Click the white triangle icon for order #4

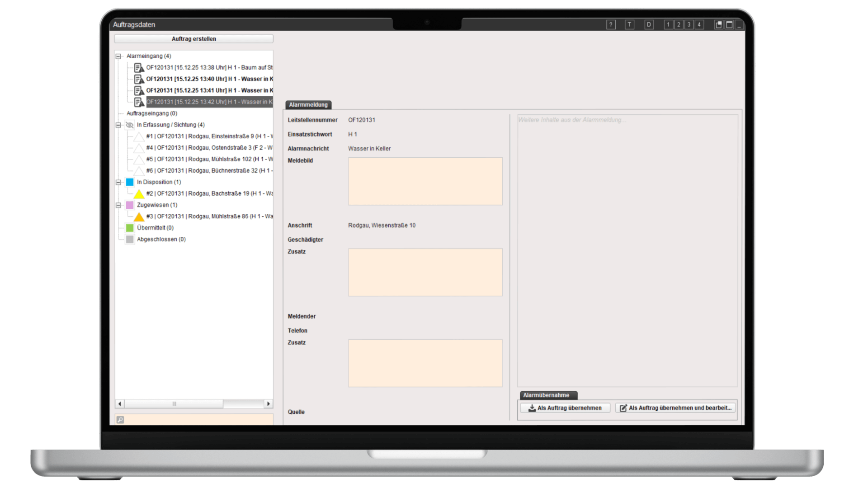139,148
